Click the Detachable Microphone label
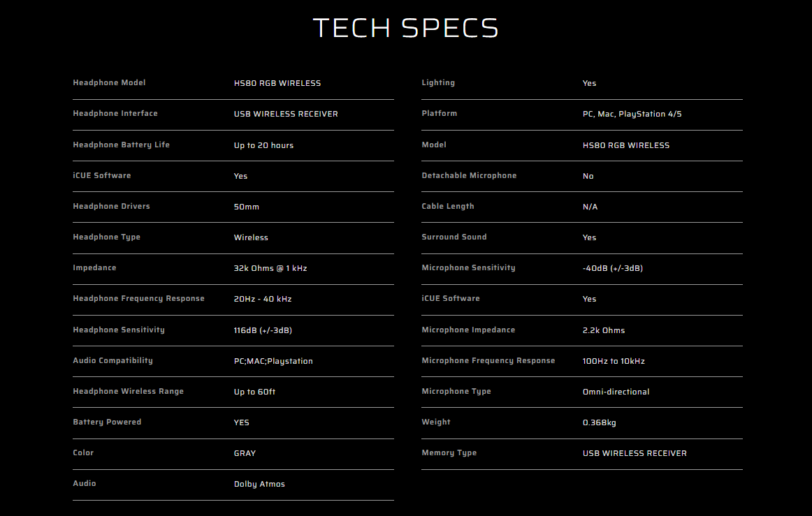This screenshot has height=516, width=812. pos(469,175)
